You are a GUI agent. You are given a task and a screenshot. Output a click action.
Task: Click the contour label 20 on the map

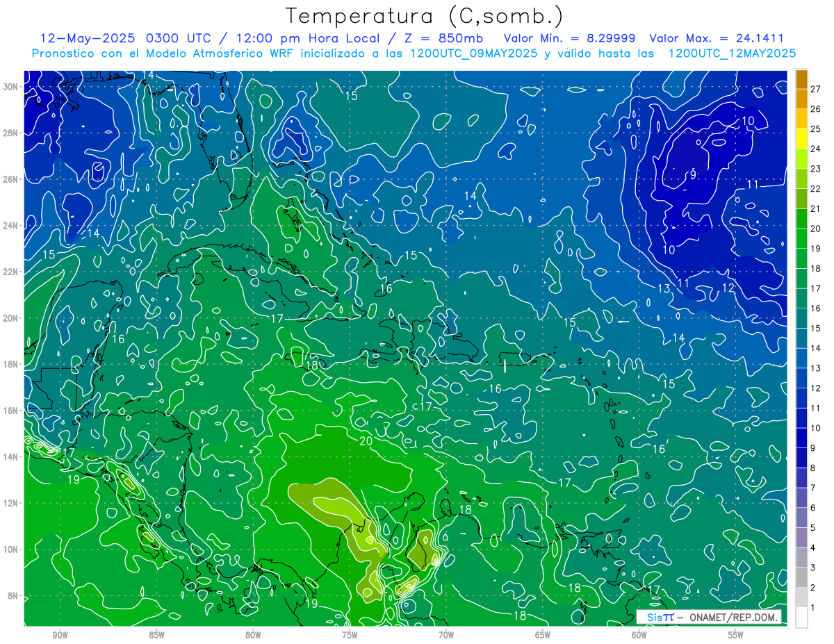click(366, 441)
